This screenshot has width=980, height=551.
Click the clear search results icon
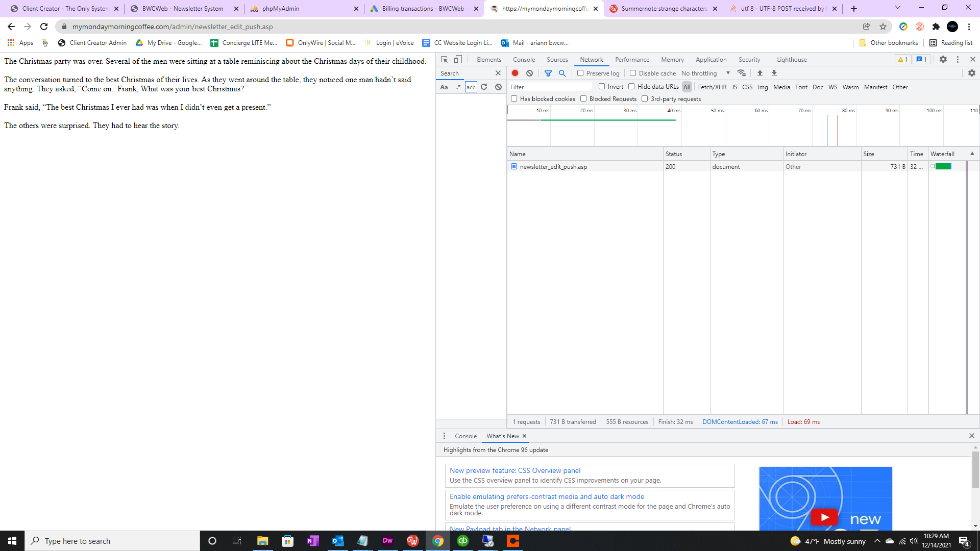click(499, 87)
